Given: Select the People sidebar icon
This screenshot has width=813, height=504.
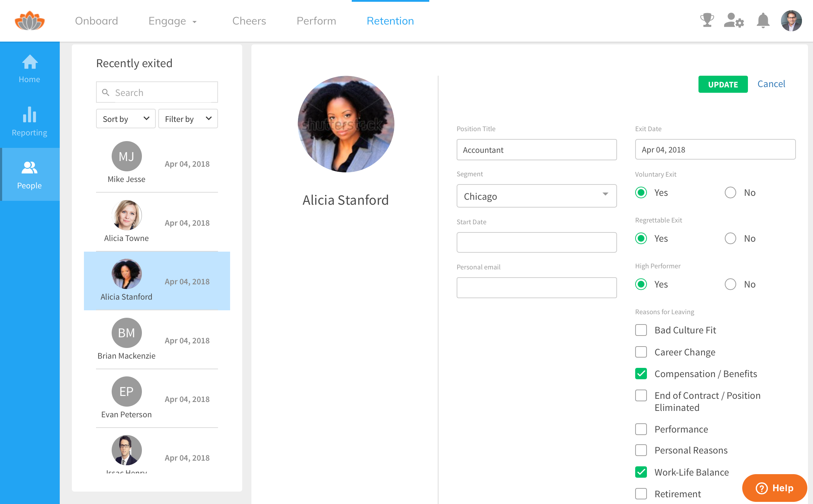Looking at the screenshot, I should pos(30,175).
